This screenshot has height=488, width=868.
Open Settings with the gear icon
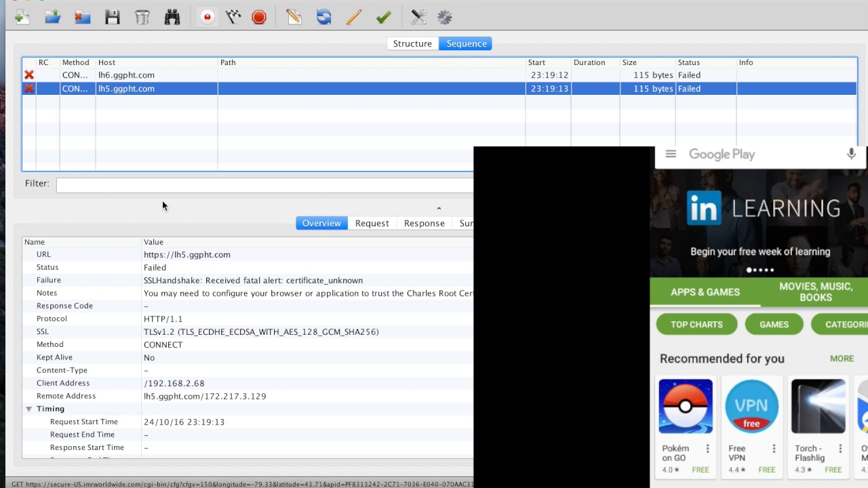pos(445,17)
